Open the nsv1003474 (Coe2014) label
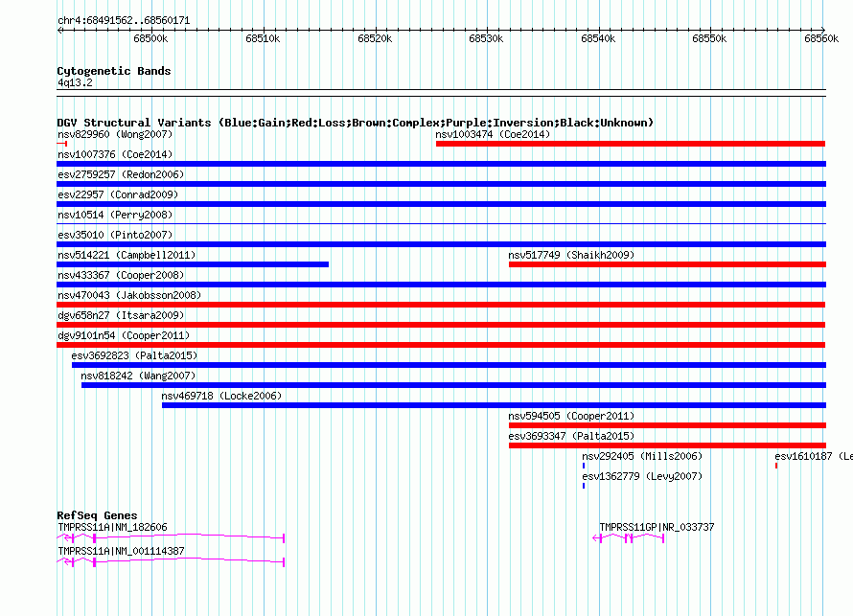Screen dimensions: 853x616 coord(493,134)
